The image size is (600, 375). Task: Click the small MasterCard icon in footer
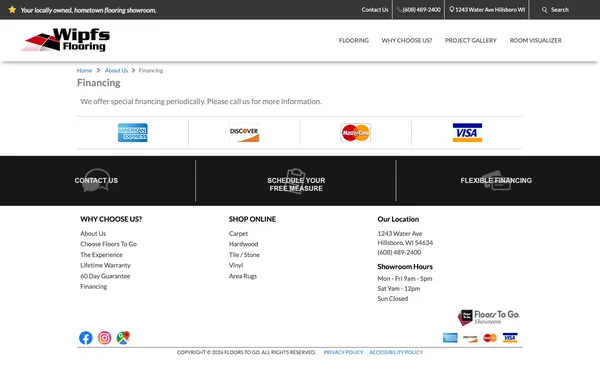coord(490,338)
